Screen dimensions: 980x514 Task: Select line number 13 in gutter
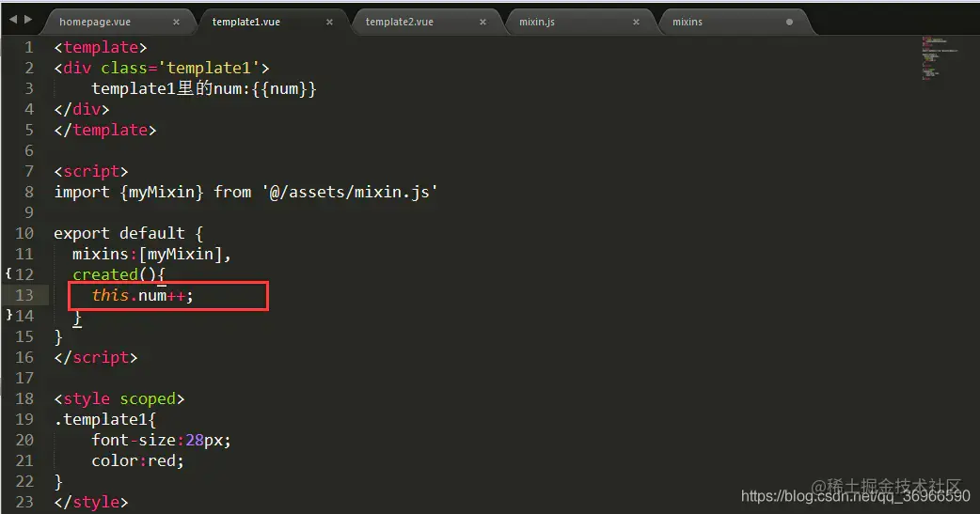coord(24,295)
